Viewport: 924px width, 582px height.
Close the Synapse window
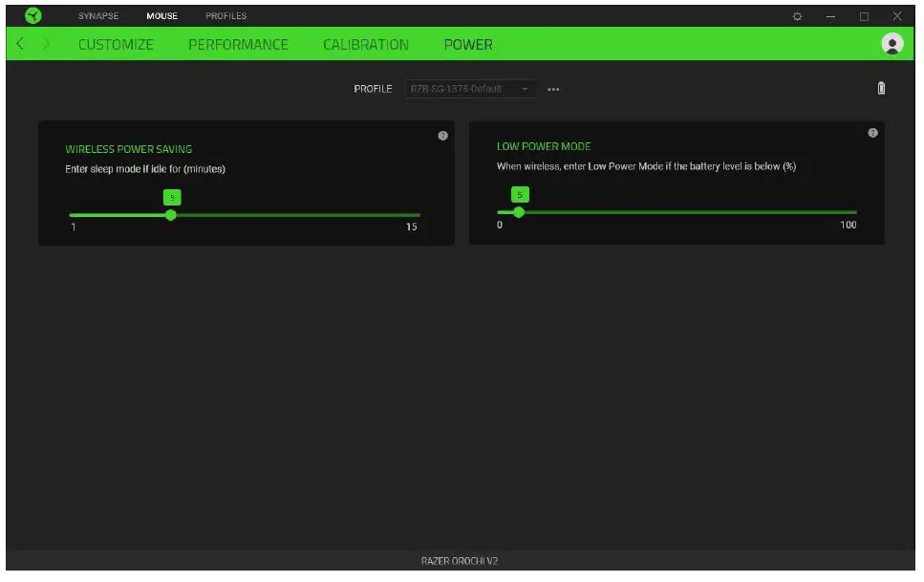(897, 16)
